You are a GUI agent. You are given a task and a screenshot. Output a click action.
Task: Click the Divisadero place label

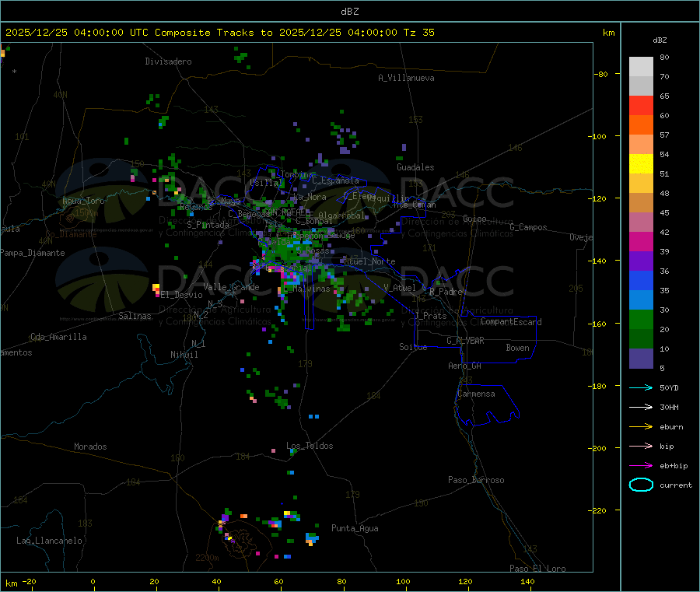pyautogui.click(x=168, y=61)
